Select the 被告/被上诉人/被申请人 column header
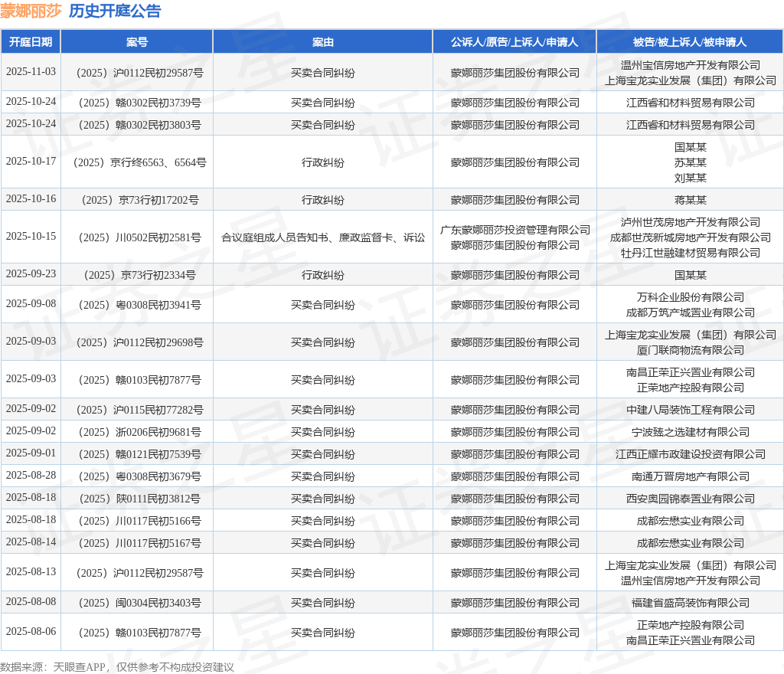Screen dimensions: 784x674 (x=690, y=42)
